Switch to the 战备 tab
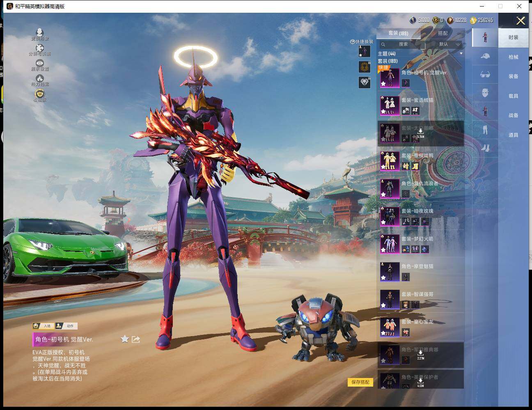532x410 pixels. click(x=514, y=115)
